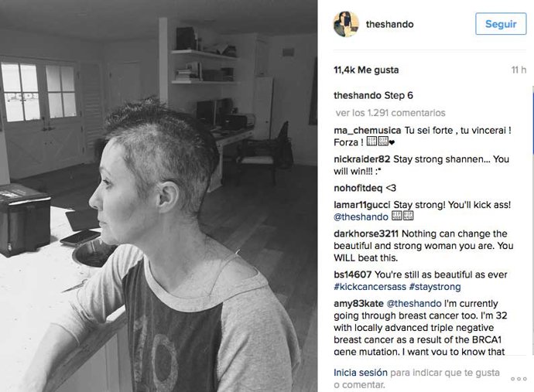Click the comments scrollbar
Viewport: 534px width, 392px height.
coord(532,121)
